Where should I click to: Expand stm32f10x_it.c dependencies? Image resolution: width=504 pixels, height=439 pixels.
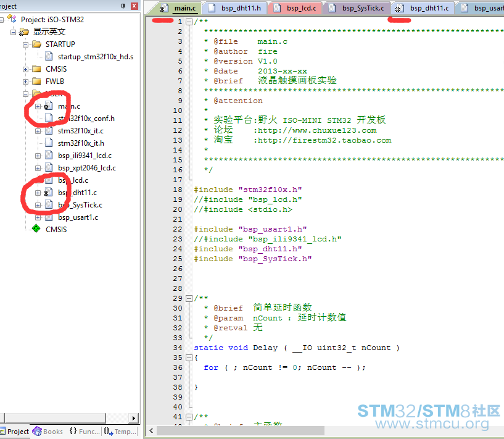pos(38,131)
